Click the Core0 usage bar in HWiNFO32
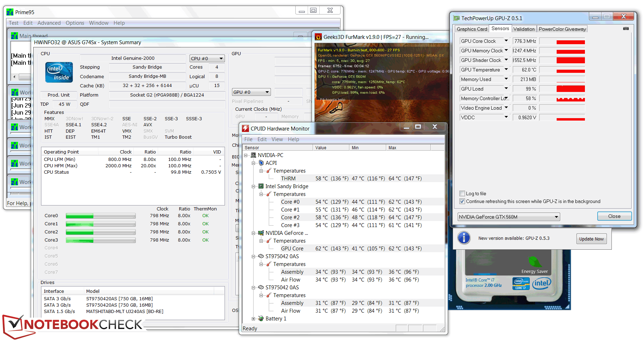The width and height of the screenshot is (644, 342). [x=100, y=216]
